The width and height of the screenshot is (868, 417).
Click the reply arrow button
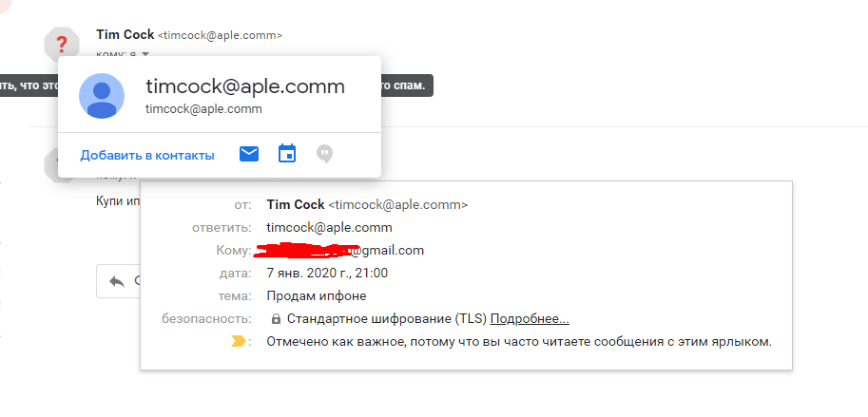117,281
